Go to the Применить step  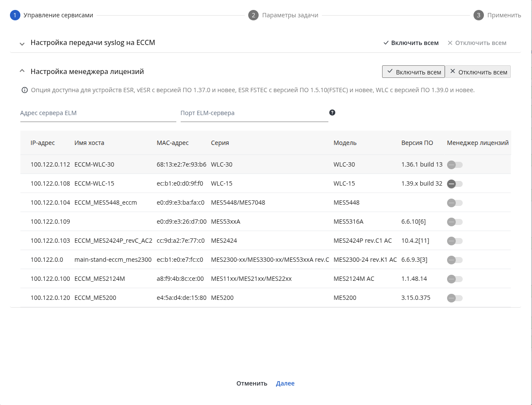pyautogui.click(x=504, y=15)
